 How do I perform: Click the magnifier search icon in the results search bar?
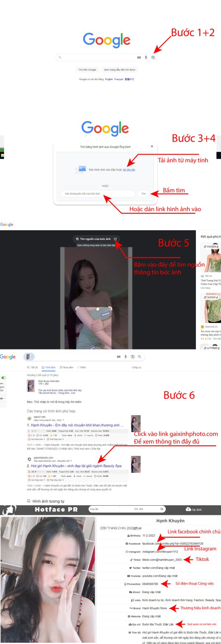point(140,357)
